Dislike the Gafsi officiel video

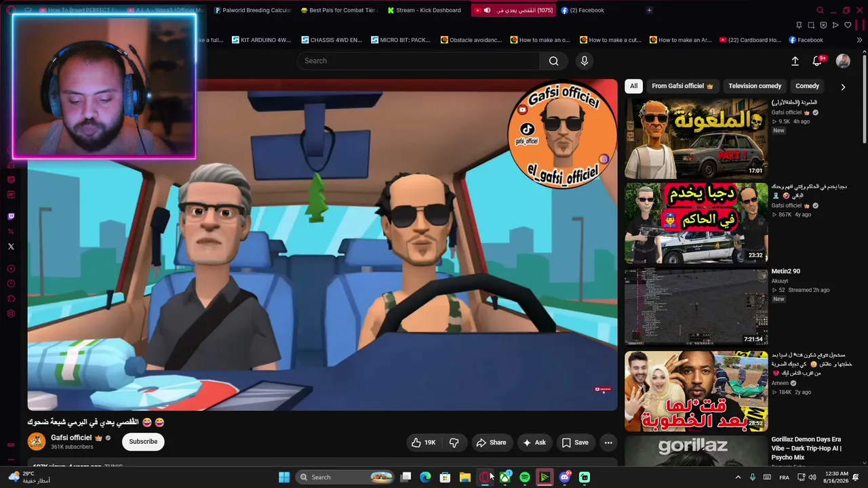click(454, 443)
